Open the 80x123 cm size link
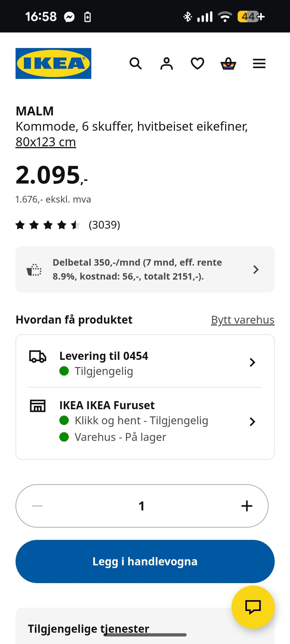Image resolution: width=290 pixels, height=644 pixels. [x=46, y=142]
